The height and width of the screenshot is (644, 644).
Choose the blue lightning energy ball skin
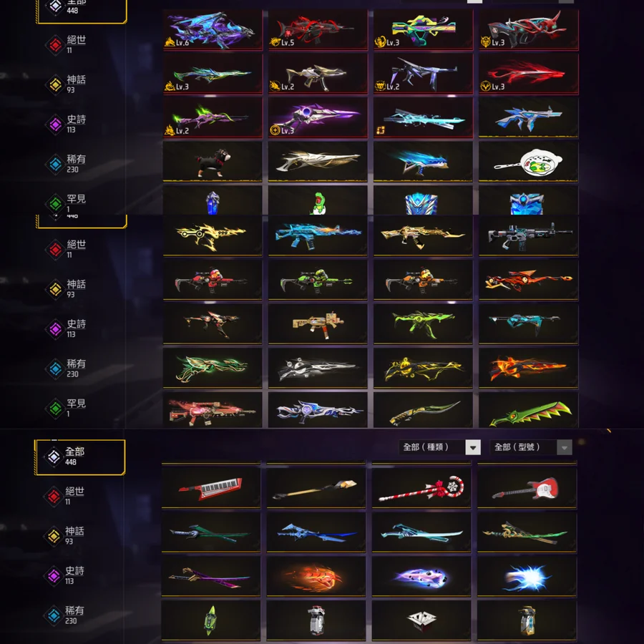[527, 576]
